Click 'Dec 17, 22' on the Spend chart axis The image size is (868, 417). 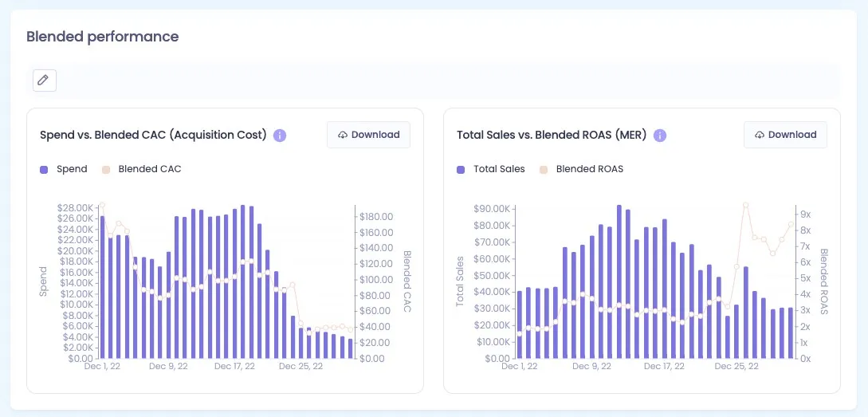(234, 367)
